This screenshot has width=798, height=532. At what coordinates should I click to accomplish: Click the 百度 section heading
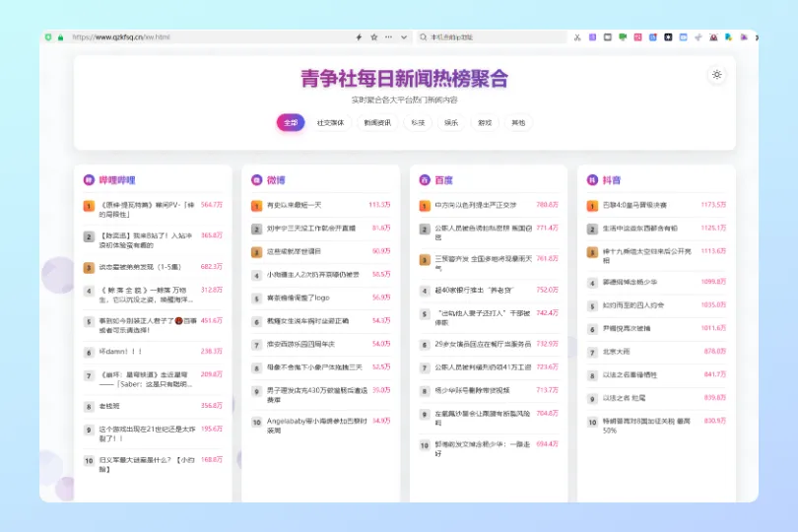pyautogui.click(x=443, y=180)
